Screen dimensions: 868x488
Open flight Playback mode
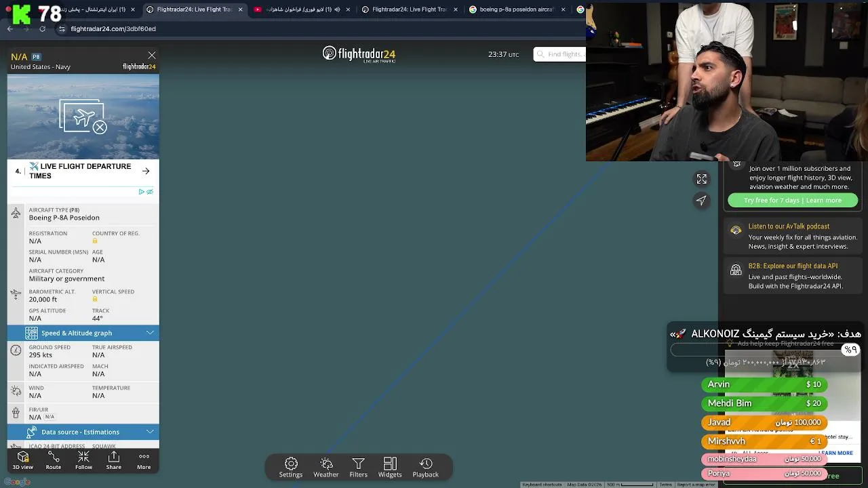(426, 468)
